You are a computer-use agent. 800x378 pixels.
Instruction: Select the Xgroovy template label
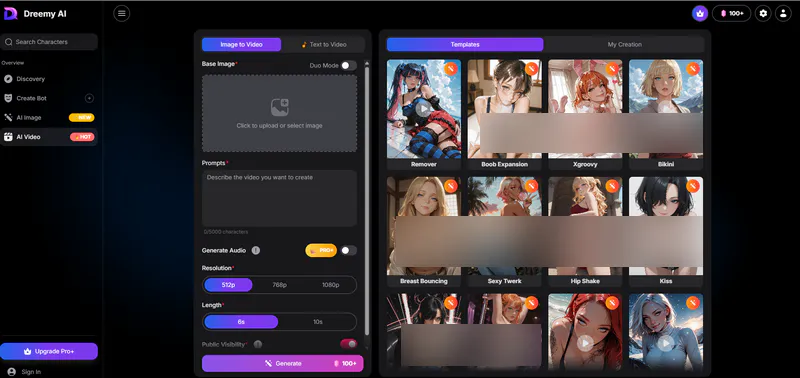pyautogui.click(x=585, y=164)
